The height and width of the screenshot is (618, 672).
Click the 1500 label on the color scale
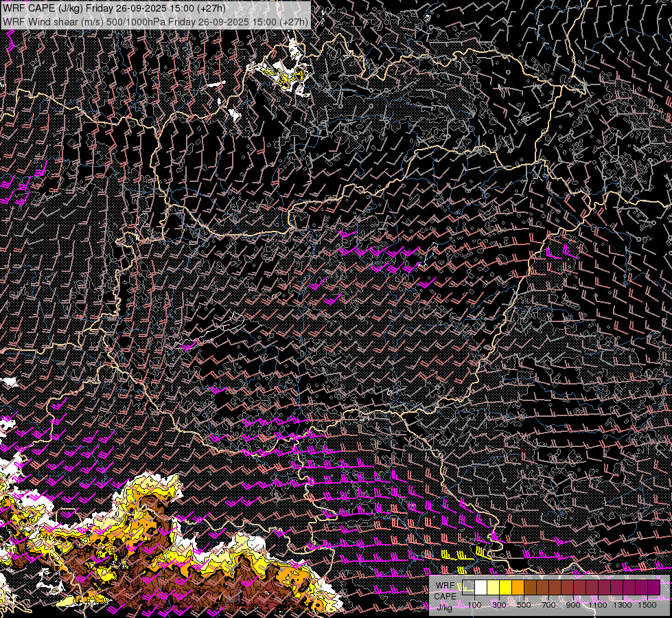(x=647, y=604)
